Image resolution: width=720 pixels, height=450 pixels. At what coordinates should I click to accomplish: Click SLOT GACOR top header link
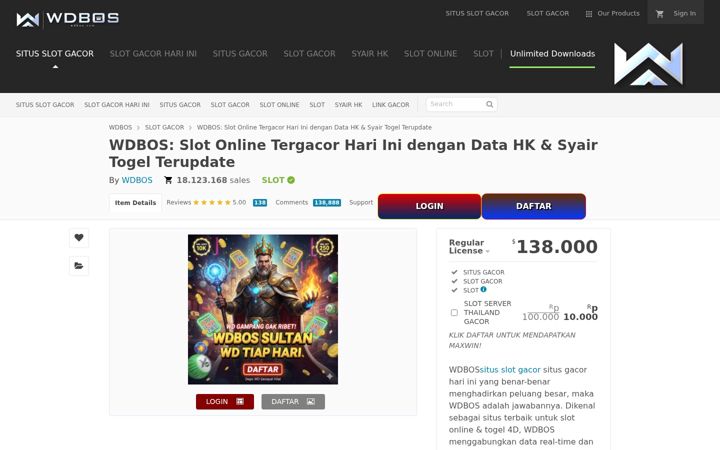pos(548,14)
